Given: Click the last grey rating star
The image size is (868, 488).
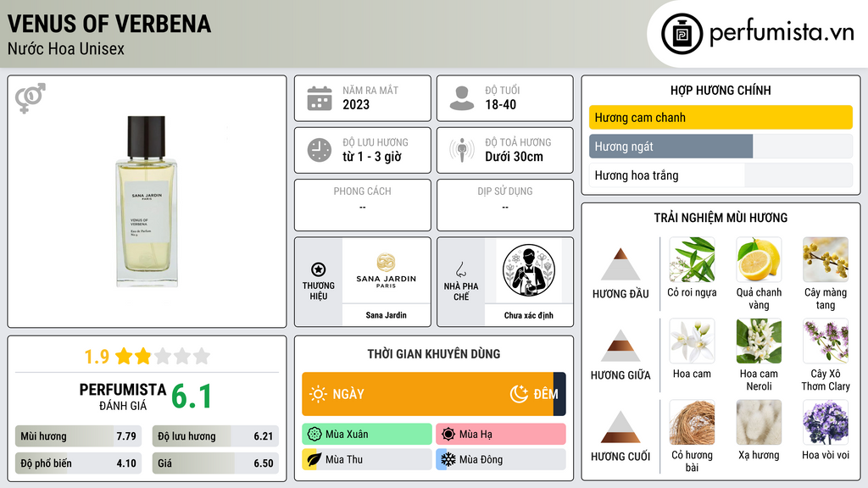Looking at the screenshot, I should (x=202, y=356).
